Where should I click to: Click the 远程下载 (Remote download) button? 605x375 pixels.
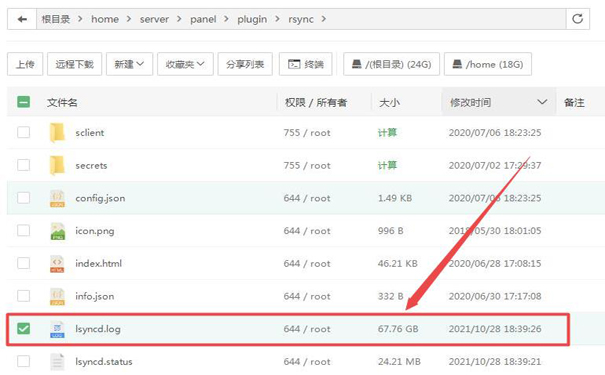point(74,64)
